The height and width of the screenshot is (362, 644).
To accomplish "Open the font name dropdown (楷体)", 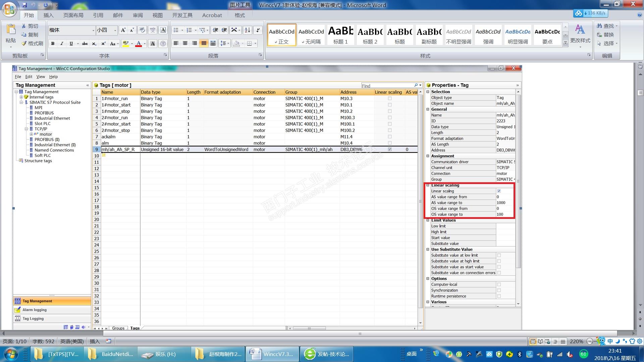I will tap(93, 31).
